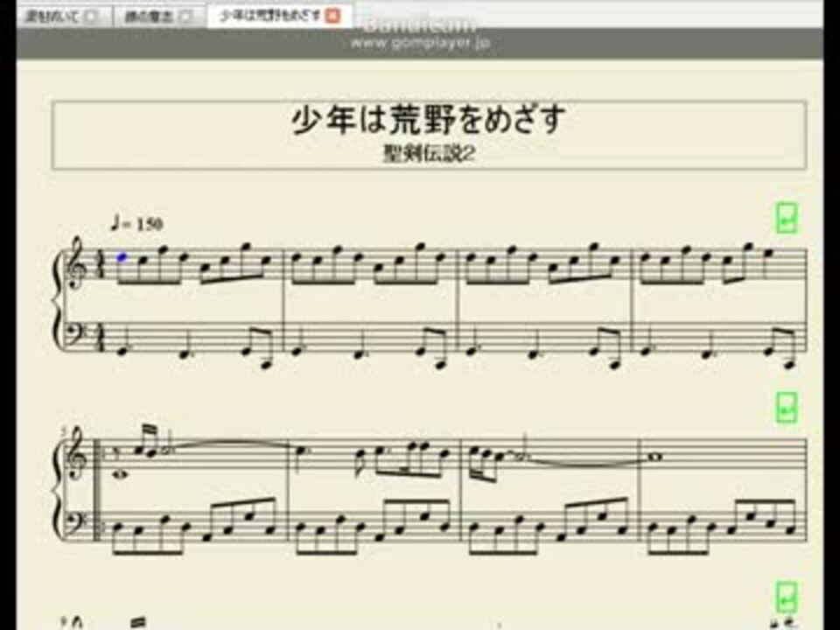840x630 pixels.
Task: Click the blue highlighted note in measure one
Action: click(x=122, y=258)
